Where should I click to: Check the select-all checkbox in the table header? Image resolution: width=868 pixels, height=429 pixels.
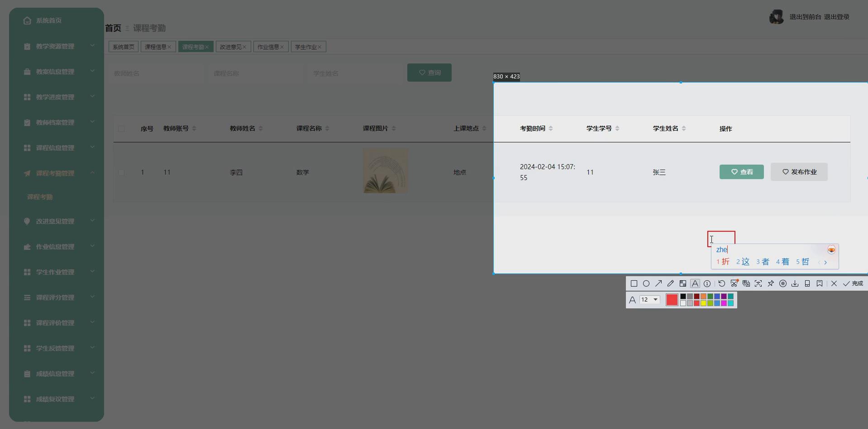coord(121,129)
